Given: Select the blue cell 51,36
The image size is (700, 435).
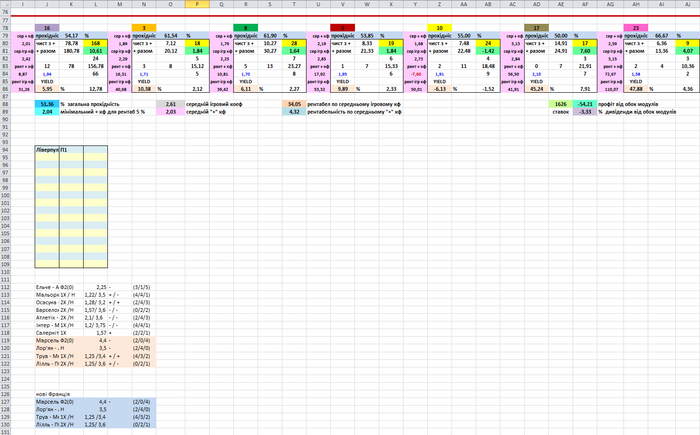Looking at the screenshot, I should (x=47, y=104).
